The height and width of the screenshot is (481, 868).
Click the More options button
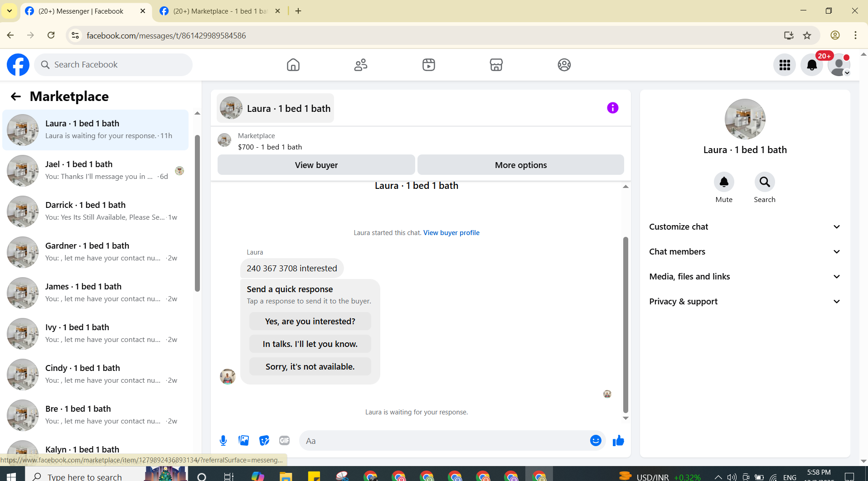521,165
